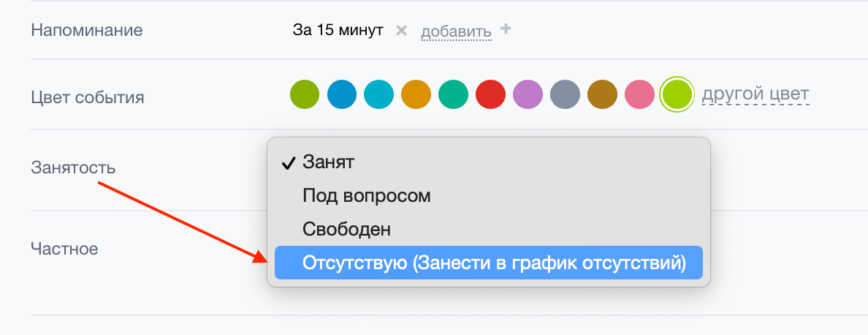Viewport: 868px width, 335px height.
Task: Choose the cyan event color swatch
Action: pyautogui.click(x=378, y=94)
